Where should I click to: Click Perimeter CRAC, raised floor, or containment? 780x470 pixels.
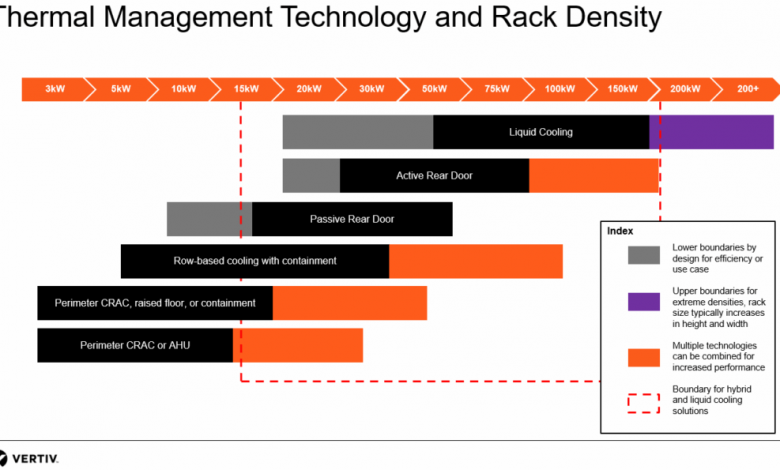point(155,303)
